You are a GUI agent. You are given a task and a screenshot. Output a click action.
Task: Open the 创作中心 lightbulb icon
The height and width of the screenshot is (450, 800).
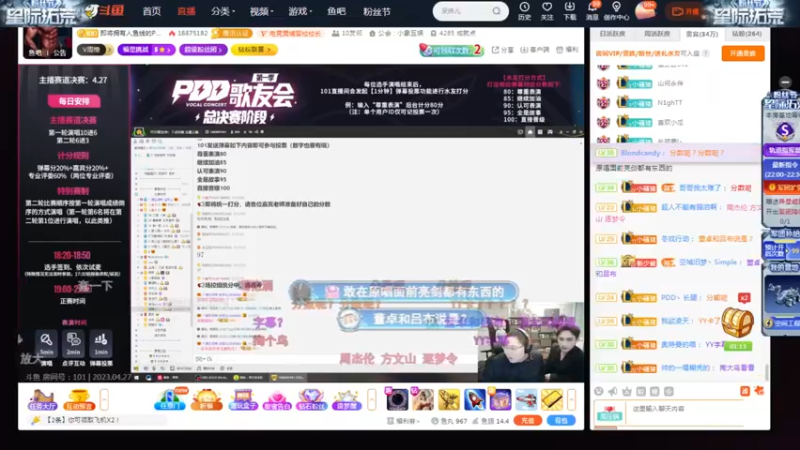click(x=616, y=11)
